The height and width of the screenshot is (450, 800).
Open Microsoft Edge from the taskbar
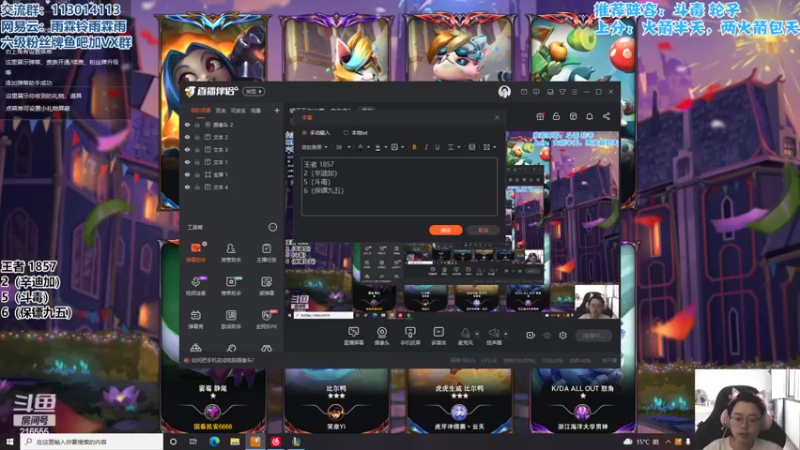pyautogui.click(x=214, y=441)
